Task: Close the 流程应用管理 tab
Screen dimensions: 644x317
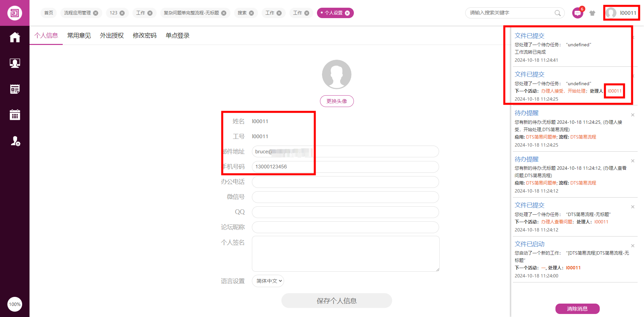Action: coord(96,13)
